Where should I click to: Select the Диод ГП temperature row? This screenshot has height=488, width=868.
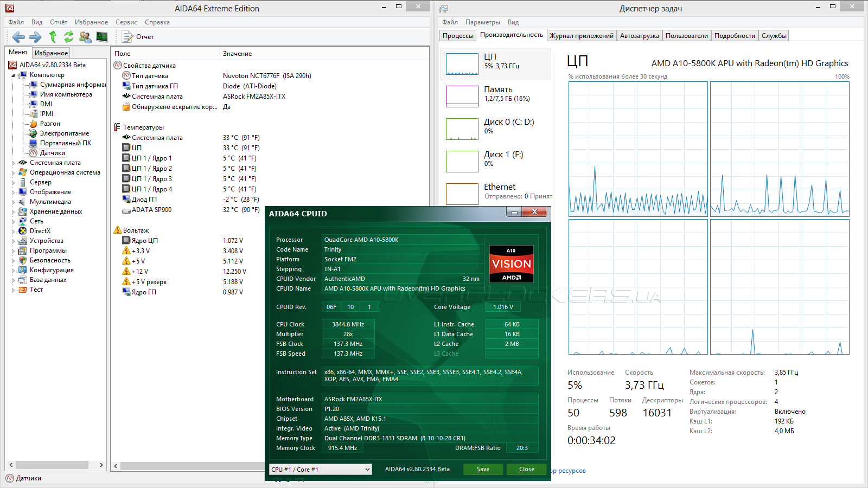tap(190, 200)
